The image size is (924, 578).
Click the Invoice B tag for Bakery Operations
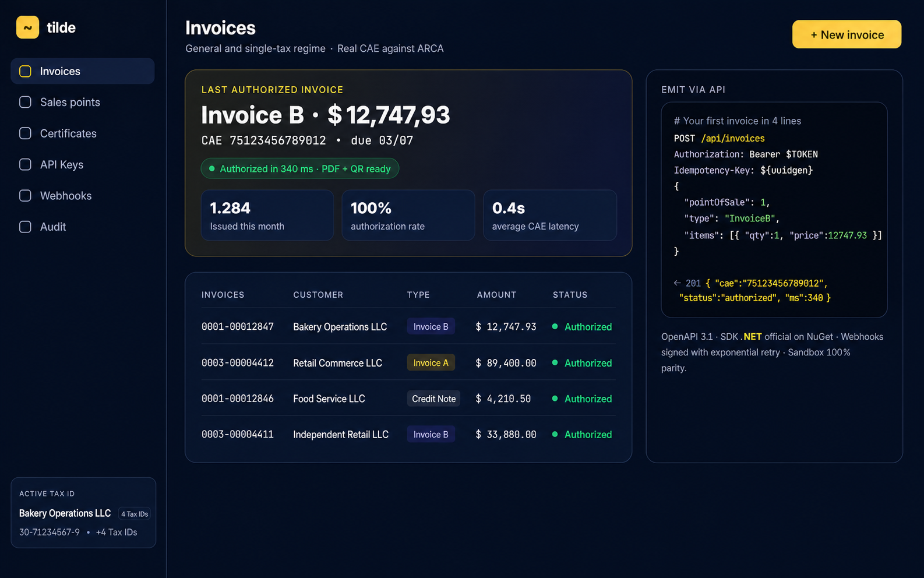pos(431,326)
